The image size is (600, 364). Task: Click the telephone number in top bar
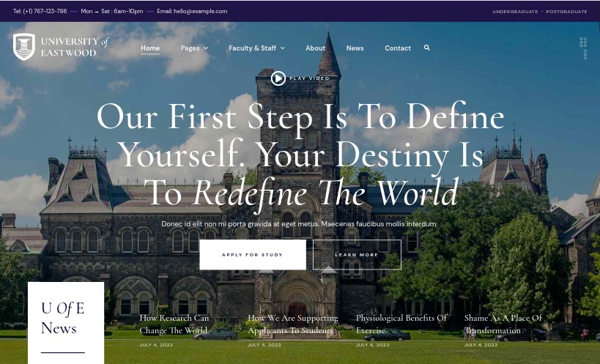(x=40, y=11)
